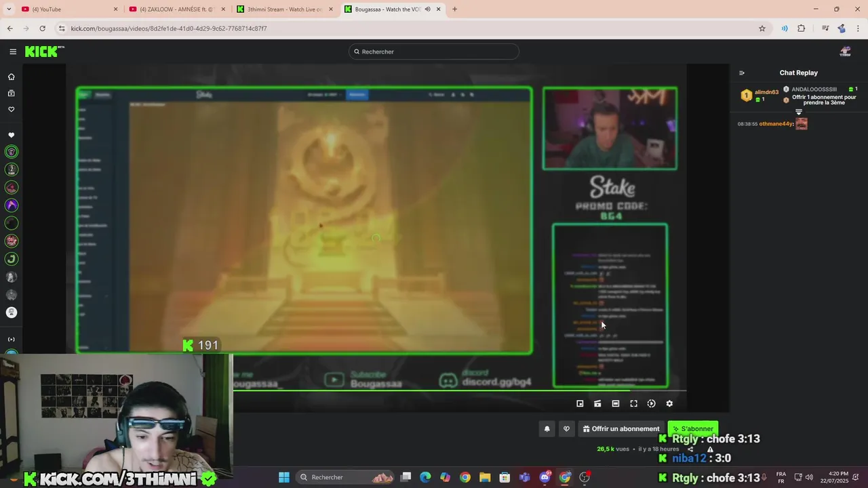The image size is (868, 488).
Task: Click the Kick logo
Action: (x=44, y=52)
